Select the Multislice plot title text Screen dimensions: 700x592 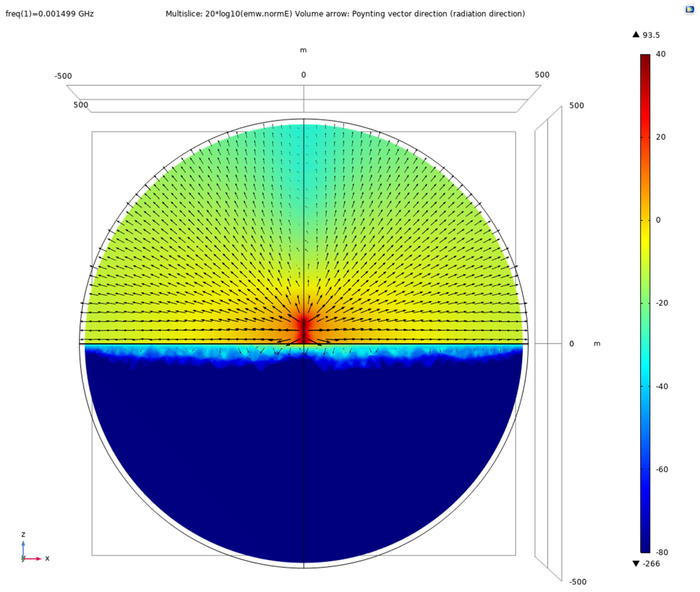345,14
